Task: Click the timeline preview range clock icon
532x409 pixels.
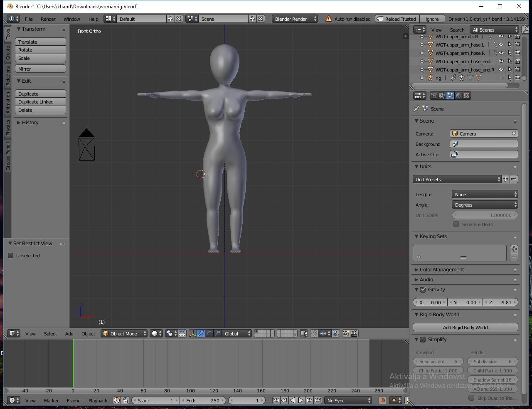Action: [x=117, y=400]
